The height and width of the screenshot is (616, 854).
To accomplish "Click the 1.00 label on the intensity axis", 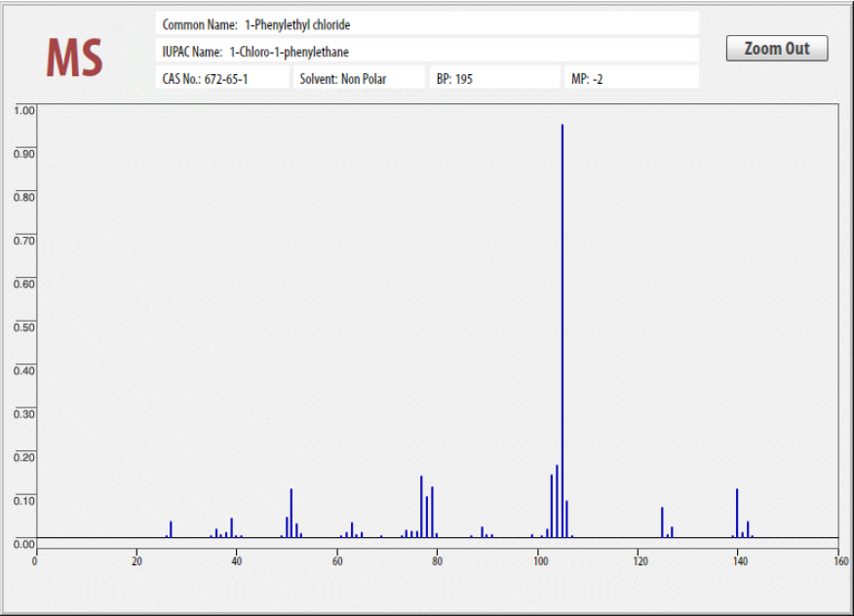I will [x=24, y=111].
